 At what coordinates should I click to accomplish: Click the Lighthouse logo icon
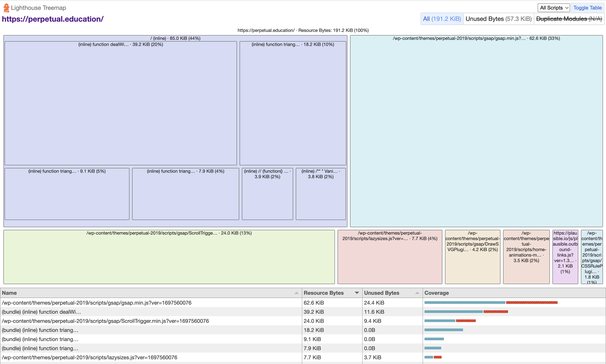pyautogui.click(x=6, y=8)
